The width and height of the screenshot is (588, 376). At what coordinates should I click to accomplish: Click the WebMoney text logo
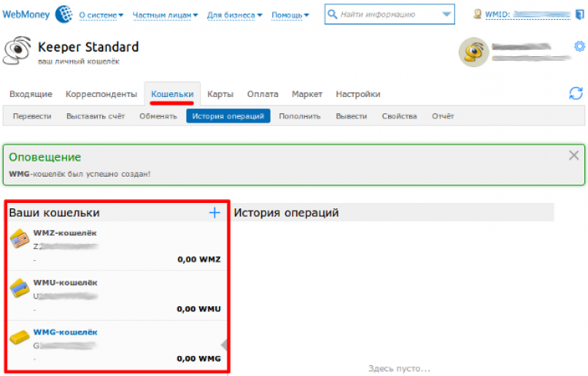[26, 15]
